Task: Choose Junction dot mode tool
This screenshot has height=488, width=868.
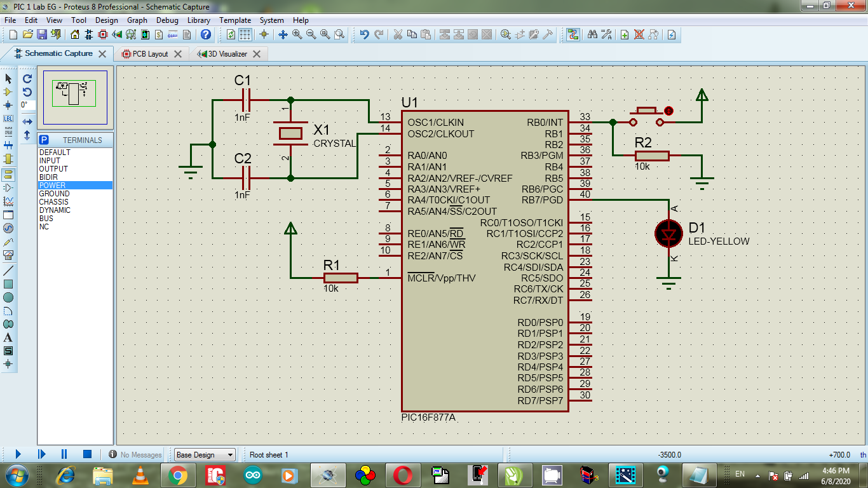Action: coord(8,105)
